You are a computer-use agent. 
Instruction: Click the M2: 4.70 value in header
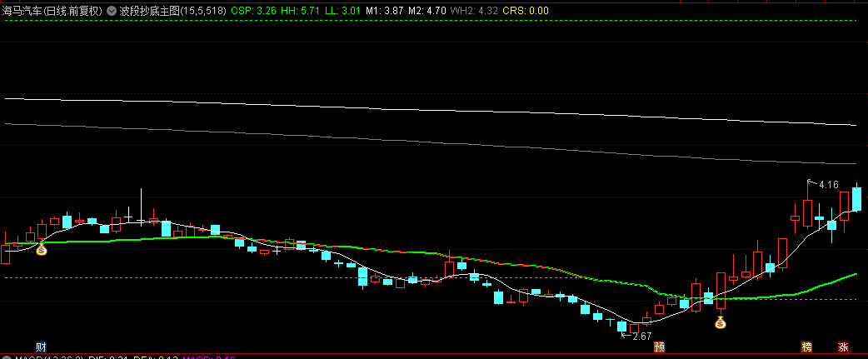coord(427,11)
